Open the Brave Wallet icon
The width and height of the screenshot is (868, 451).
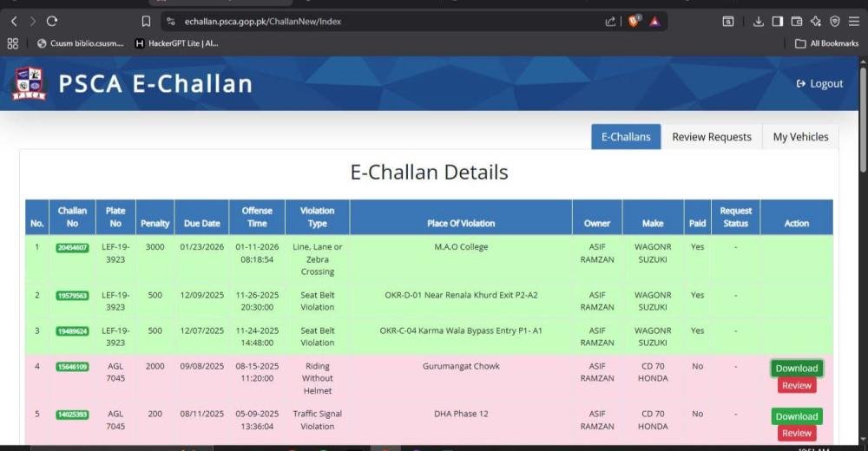(x=796, y=22)
